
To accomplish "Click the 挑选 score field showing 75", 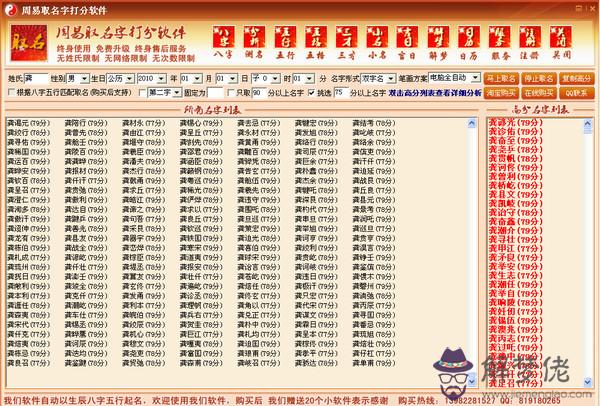I will pos(341,92).
